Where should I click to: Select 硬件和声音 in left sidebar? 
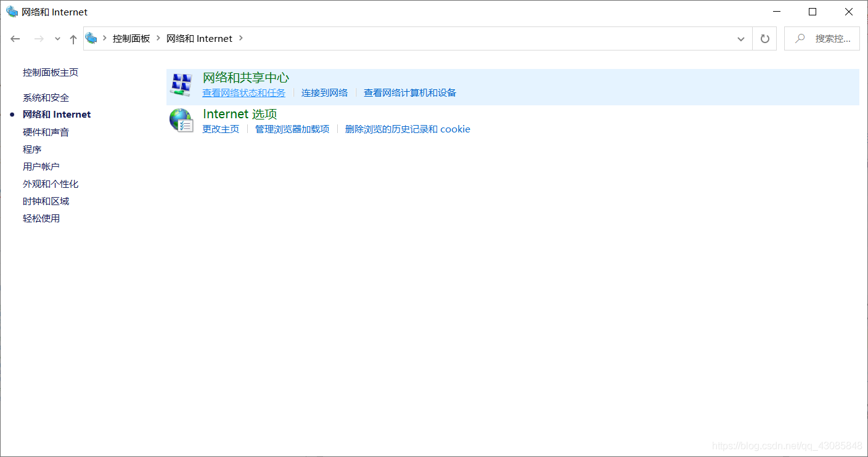click(46, 132)
